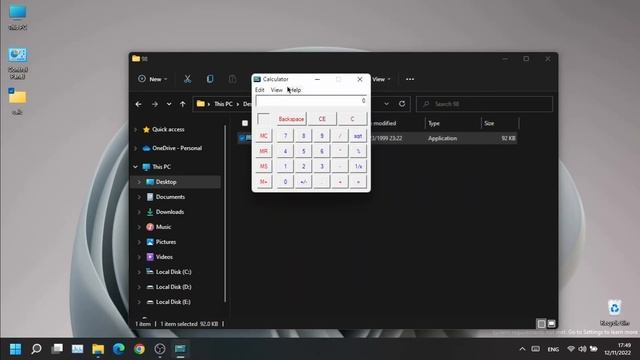Launch Google Chrome from taskbar
This screenshot has width=640, height=360.
click(139, 349)
